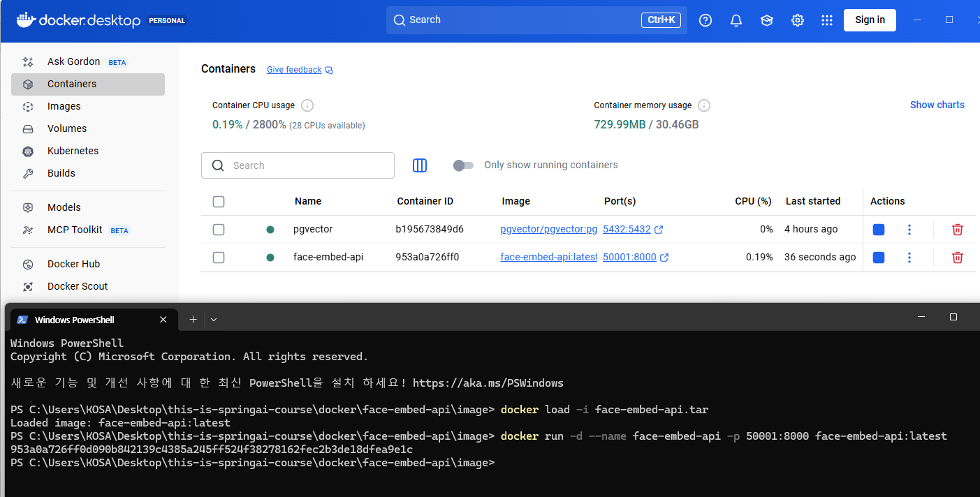980x497 pixels.
Task: Close the Windows PowerShell tab
Action: click(x=163, y=320)
